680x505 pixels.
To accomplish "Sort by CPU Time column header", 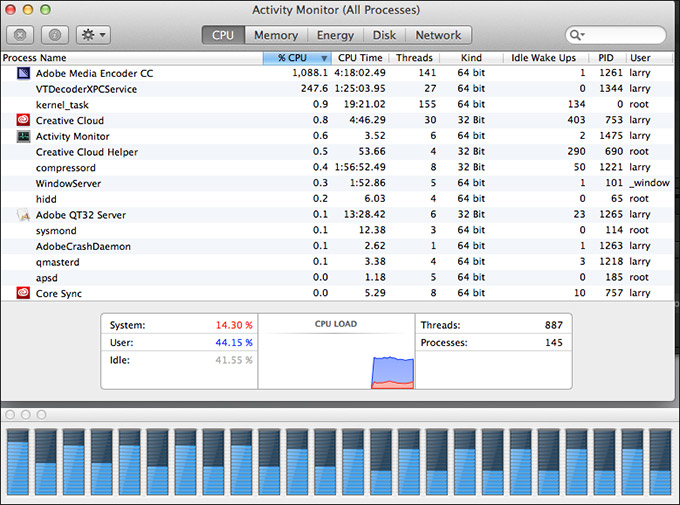I will click(360, 58).
